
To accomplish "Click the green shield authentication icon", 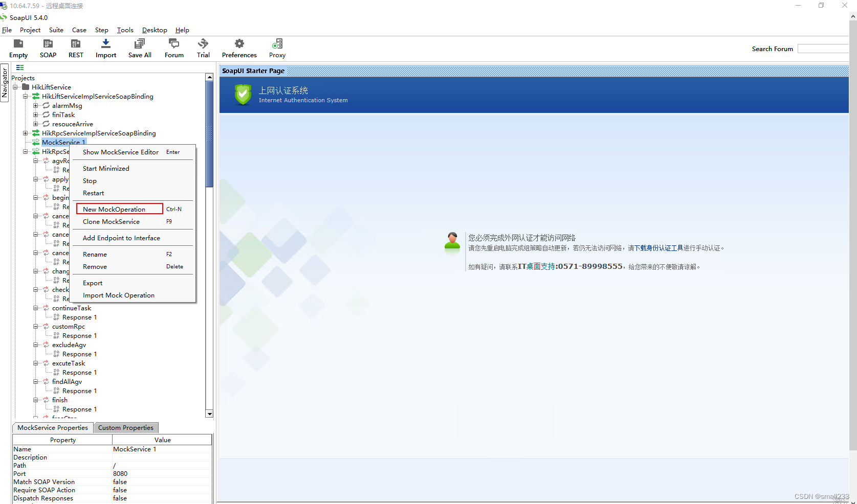I will (x=243, y=95).
